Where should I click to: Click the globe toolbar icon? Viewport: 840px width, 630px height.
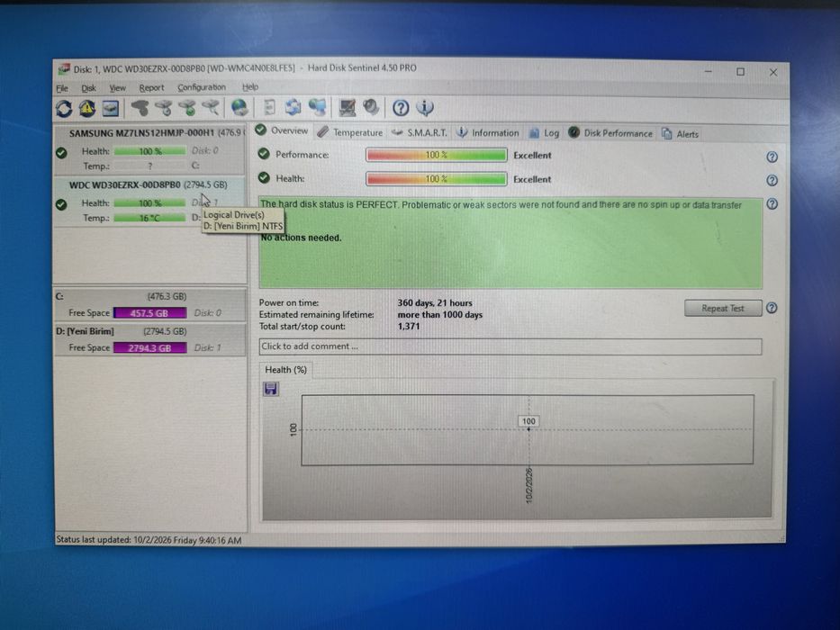[x=239, y=108]
